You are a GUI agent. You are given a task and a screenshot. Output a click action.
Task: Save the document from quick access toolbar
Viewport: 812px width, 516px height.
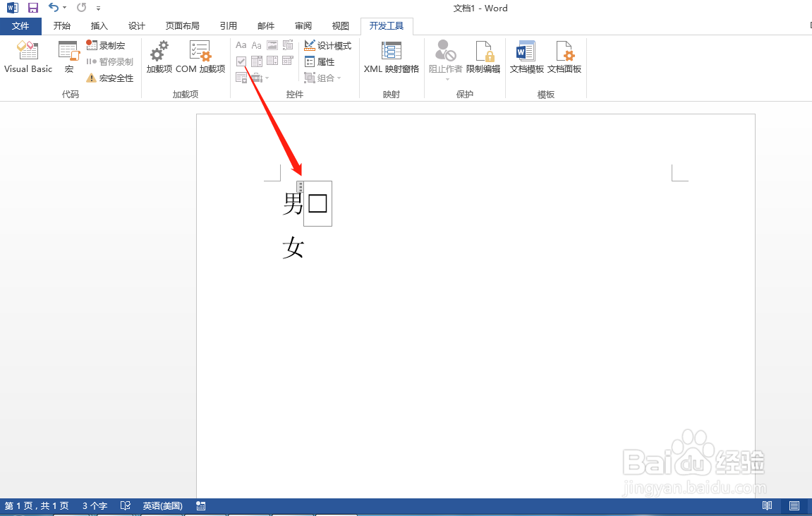point(33,8)
